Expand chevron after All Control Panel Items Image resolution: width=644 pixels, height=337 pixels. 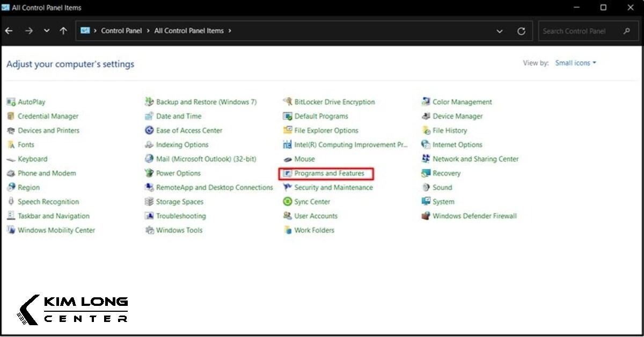click(x=230, y=31)
